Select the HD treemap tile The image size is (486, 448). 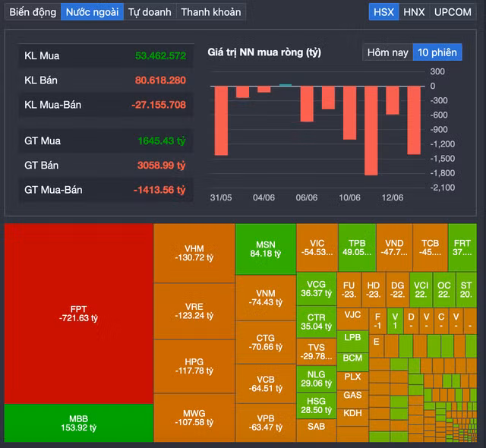(x=374, y=290)
